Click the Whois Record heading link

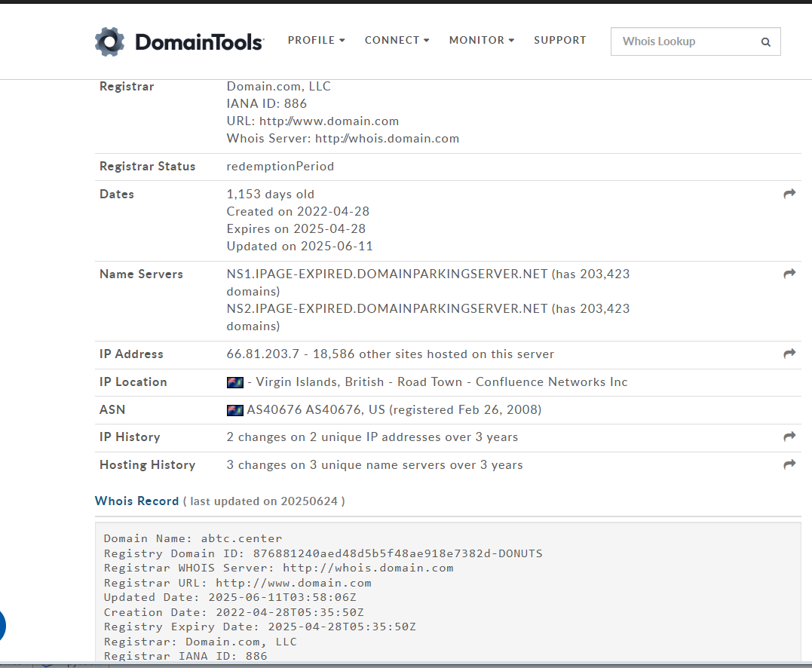pyautogui.click(x=136, y=501)
